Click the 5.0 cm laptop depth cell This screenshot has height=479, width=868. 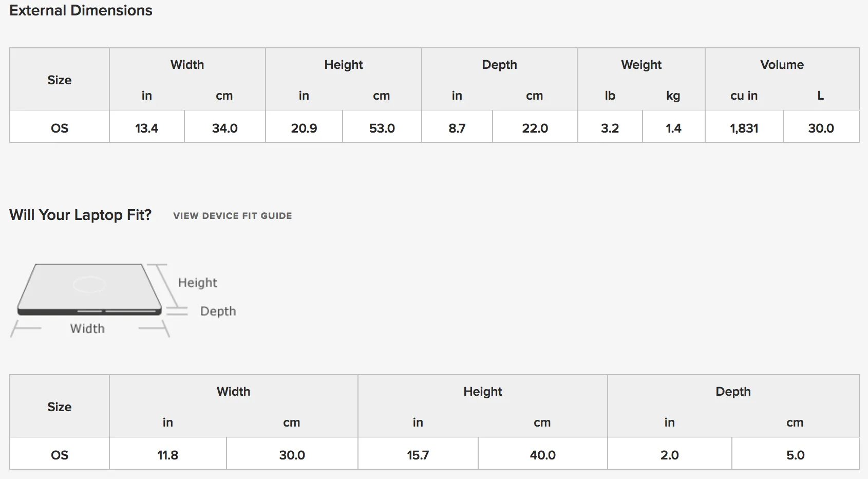(x=795, y=454)
